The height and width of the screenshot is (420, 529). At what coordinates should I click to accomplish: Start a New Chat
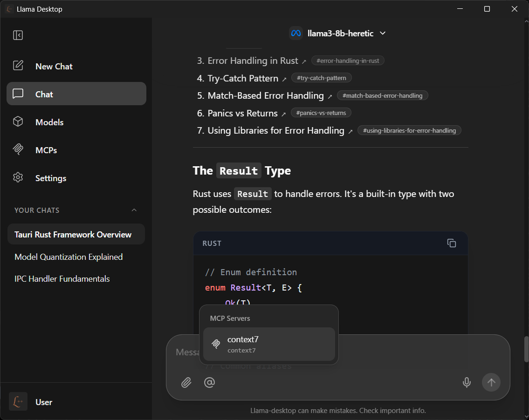pos(54,66)
